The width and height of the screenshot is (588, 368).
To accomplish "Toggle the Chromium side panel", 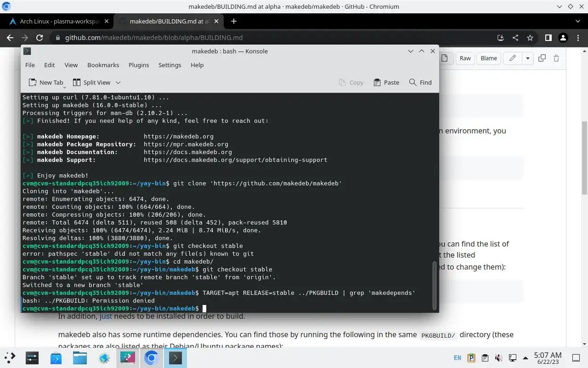I will pos(548,38).
